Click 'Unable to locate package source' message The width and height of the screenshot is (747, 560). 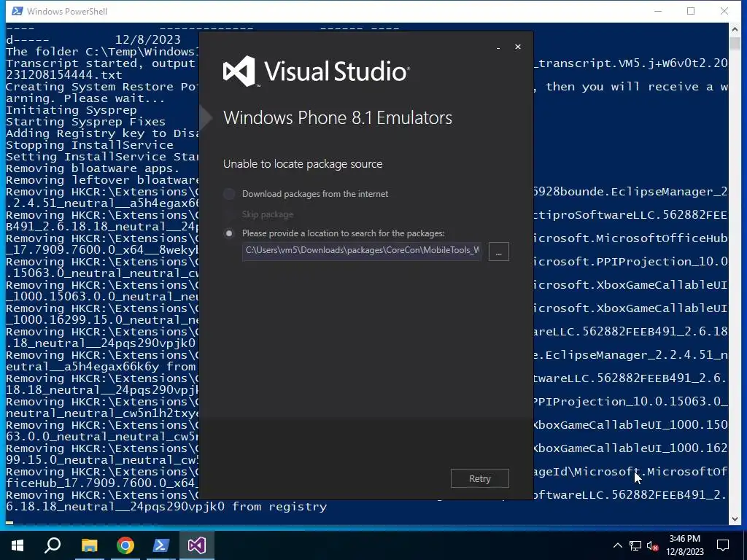click(x=303, y=164)
